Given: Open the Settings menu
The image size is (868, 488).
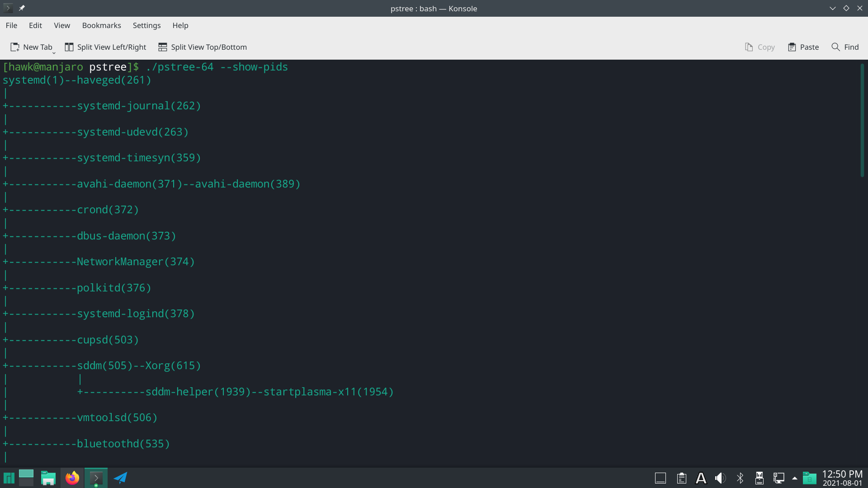Looking at the screenshot, I should (x=146, y=25).
